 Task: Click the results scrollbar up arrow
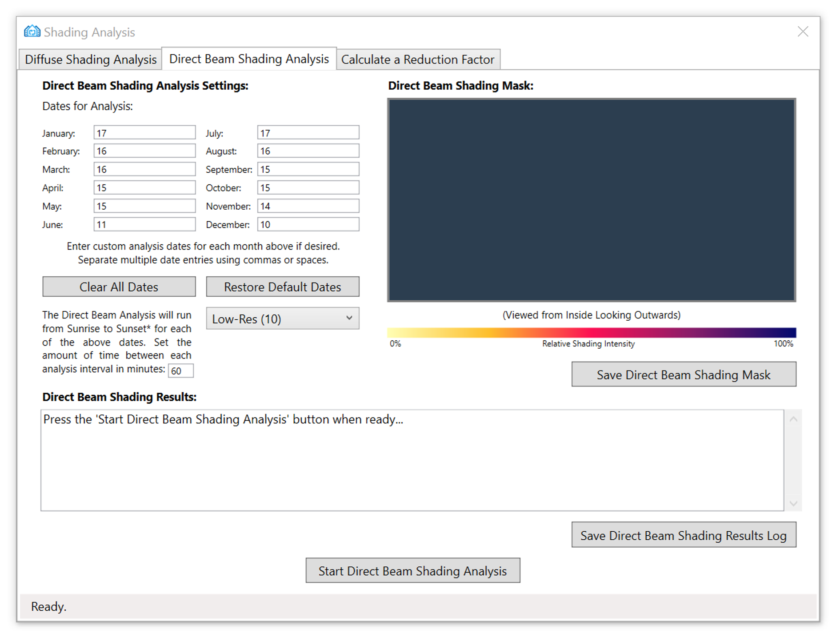tap(793, 418)
